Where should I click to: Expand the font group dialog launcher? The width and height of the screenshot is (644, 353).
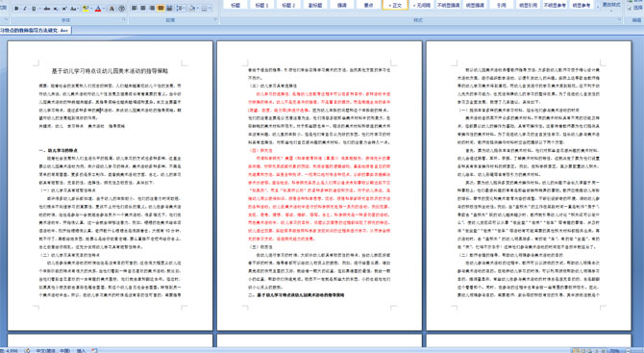124,19
